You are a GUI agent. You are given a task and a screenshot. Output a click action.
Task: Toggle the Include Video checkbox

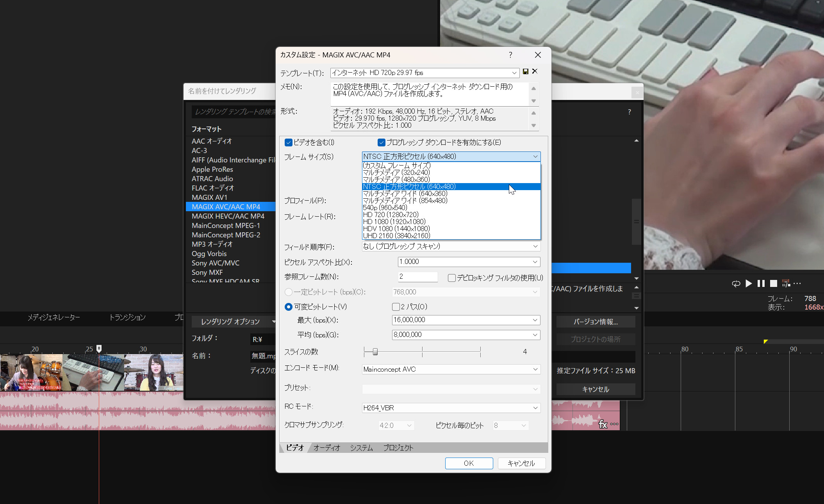[289, 142]
